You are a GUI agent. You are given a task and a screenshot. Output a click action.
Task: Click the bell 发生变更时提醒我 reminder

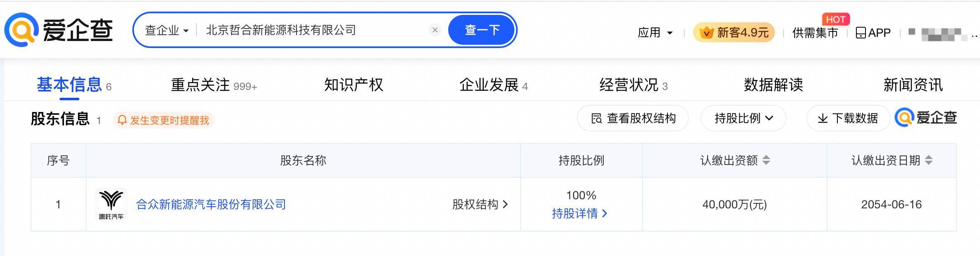(163, 120)
